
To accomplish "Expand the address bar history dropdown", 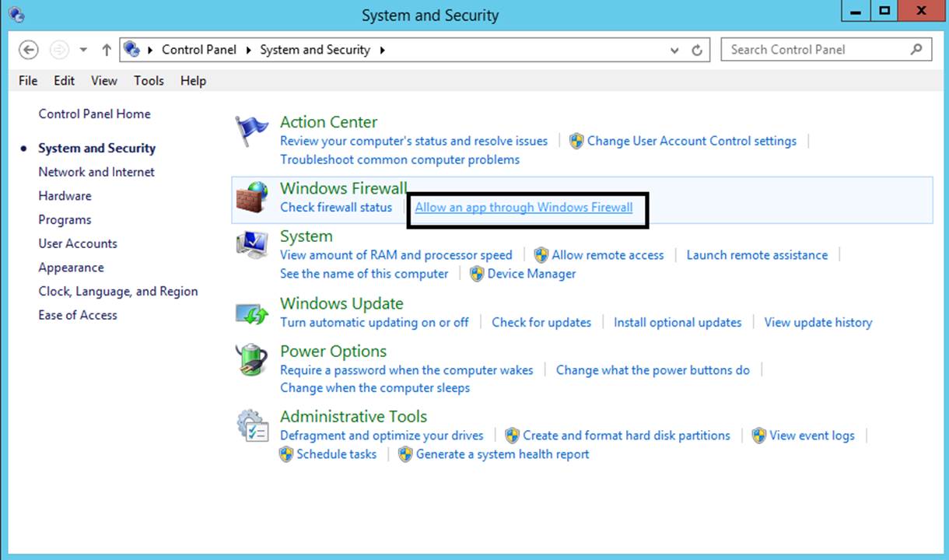I will pos(674,50).
